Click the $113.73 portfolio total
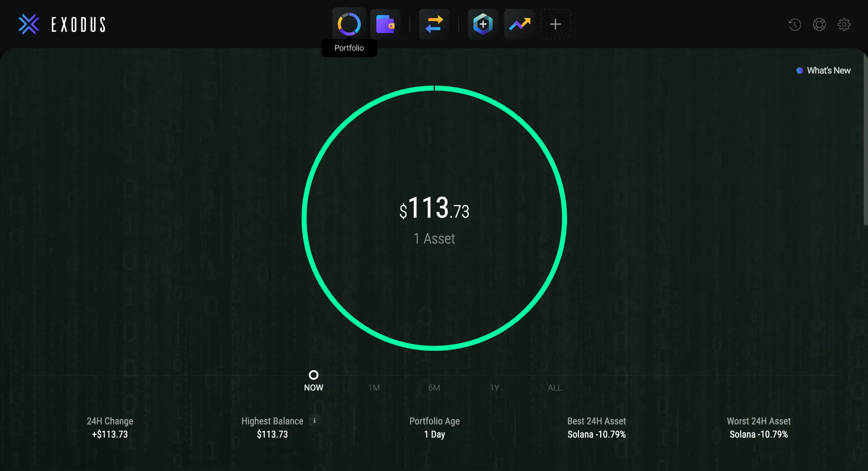This screenshot has height=471, width=868. pyautogui.click(x=434, y=208)
